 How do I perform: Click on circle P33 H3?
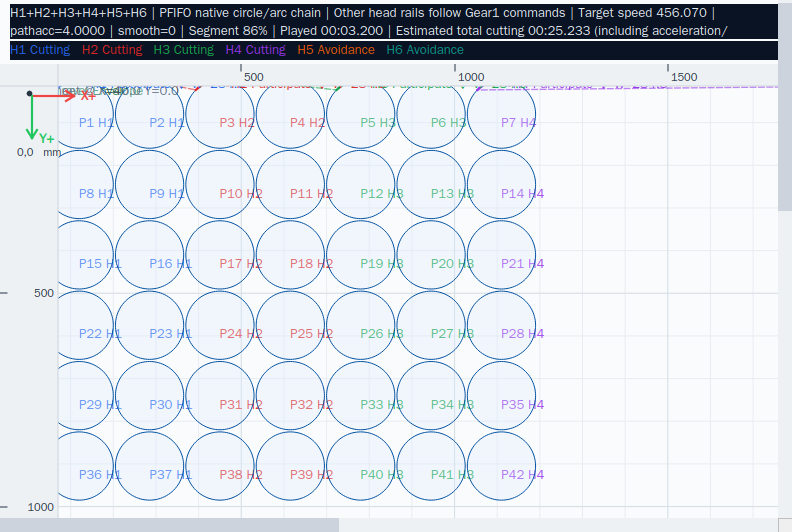[361, 396]
